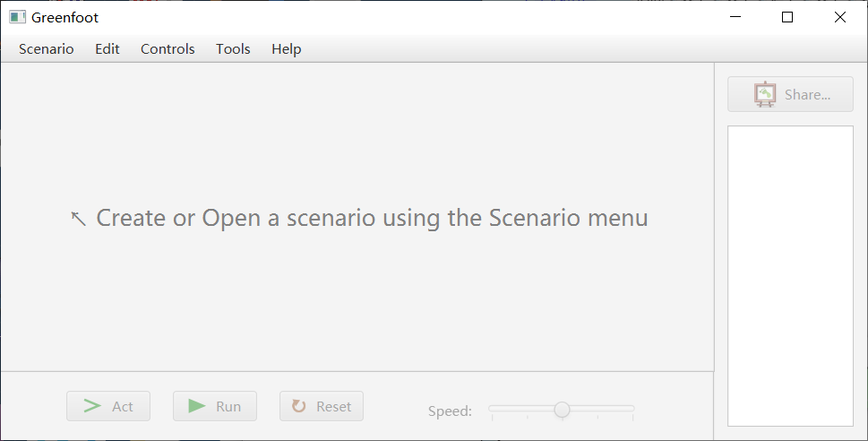Click the left end of the Speed slider track
Screen dimensions: 868x441
tap(493, 409)
